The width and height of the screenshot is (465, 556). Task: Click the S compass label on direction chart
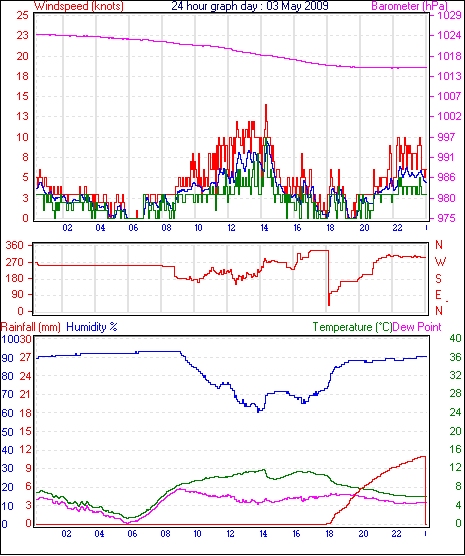pos(438,279)
